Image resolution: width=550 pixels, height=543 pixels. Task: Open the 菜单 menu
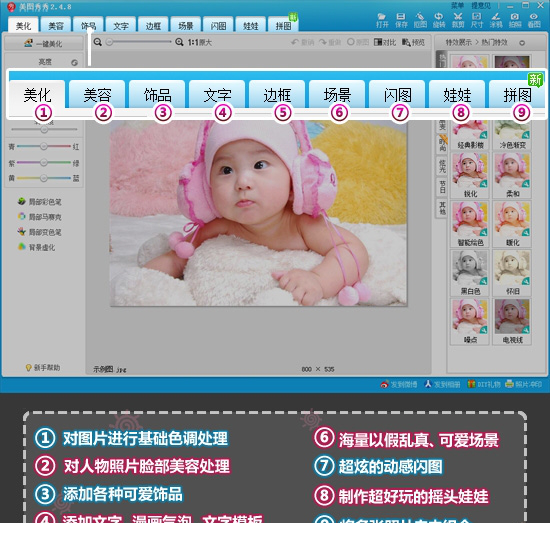(x=457, y=6)
